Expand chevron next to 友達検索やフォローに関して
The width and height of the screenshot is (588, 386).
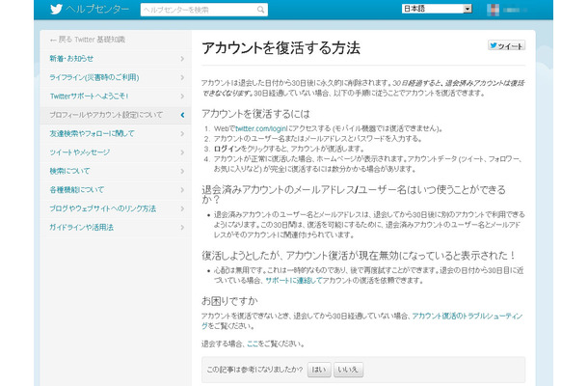tap(182, 134)
